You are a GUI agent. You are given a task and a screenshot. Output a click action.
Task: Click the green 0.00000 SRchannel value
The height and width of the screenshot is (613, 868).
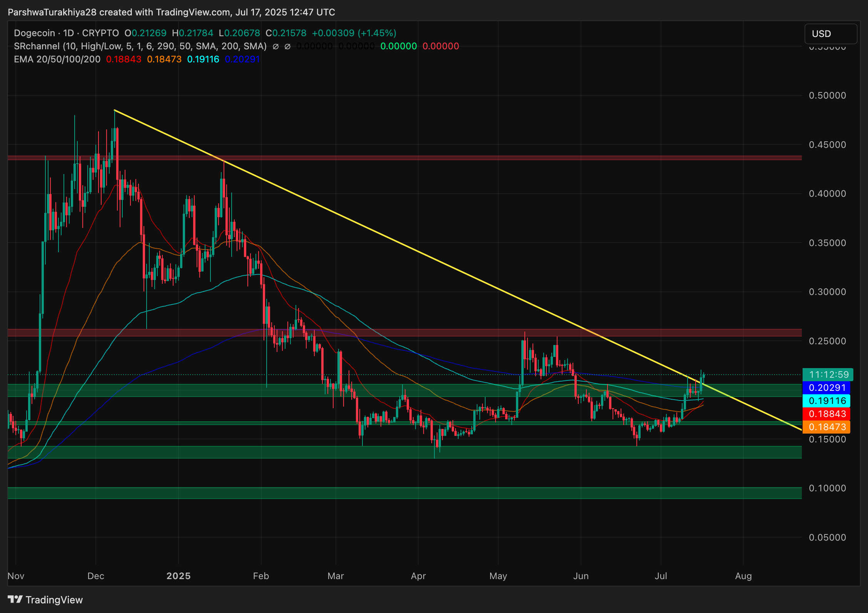pyautogui.click(x=399, y=46)
